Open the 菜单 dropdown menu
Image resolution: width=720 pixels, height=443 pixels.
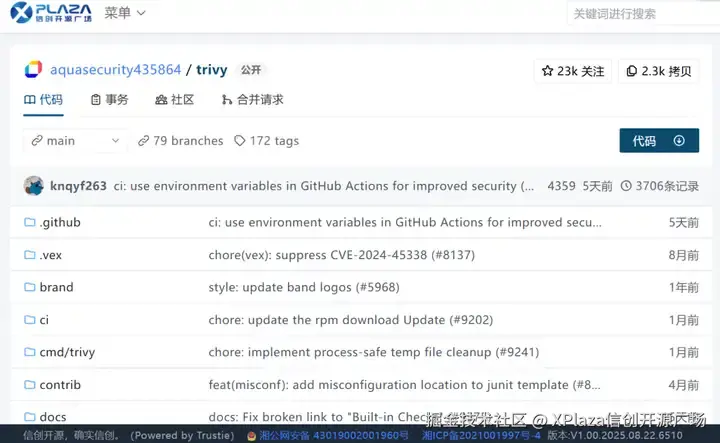tap(125, 13)
